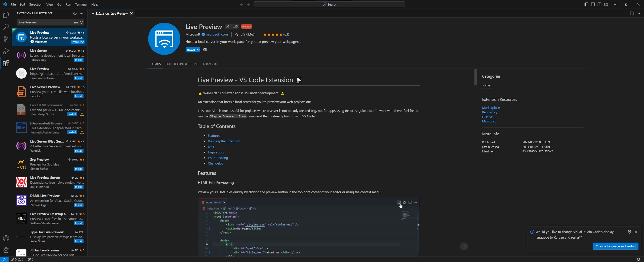644x262 pixels.
Task: Expand the Install dropdown on the detail page
Action: click(198, 50)
